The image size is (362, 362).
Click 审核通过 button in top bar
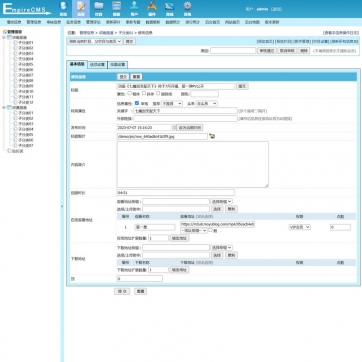tap(267, 51)
